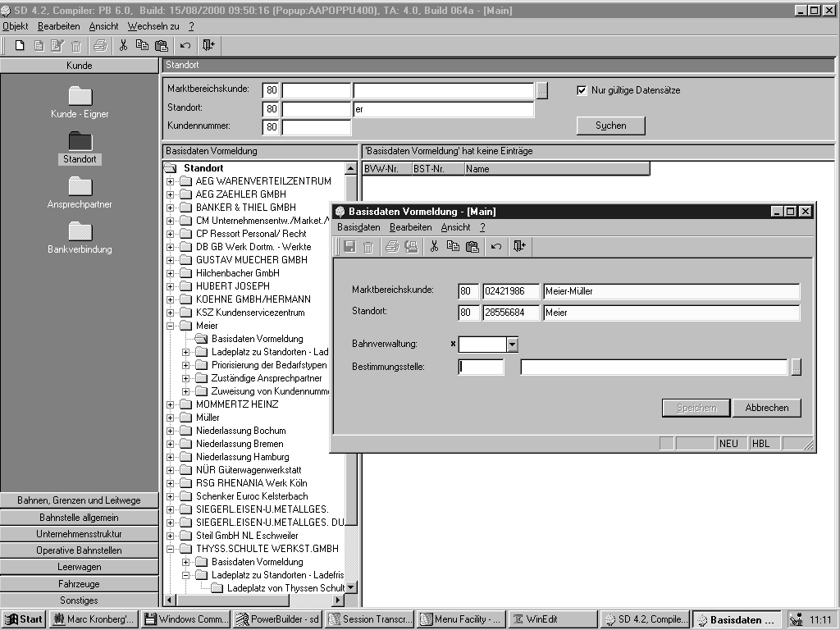Open the Kunde - Eigner folder icon

click(80, 96)
